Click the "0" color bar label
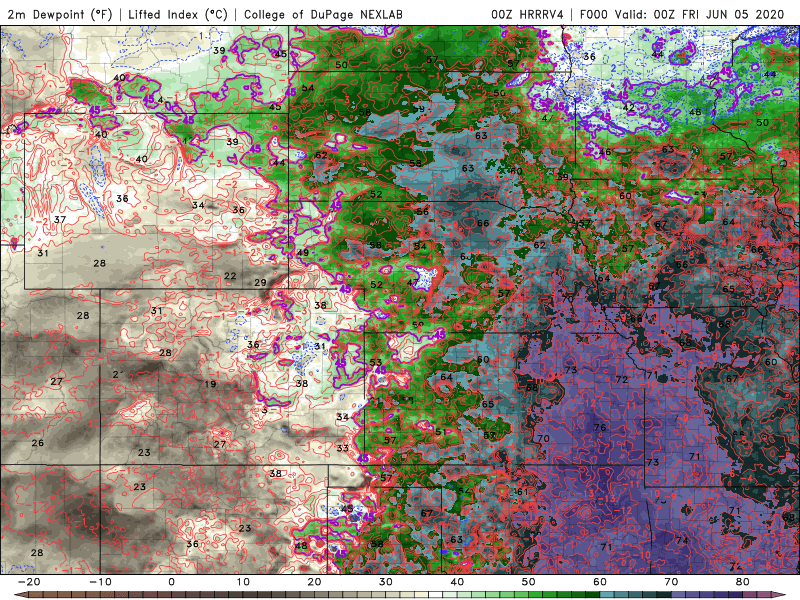The image size is (800, 600). (x=171, y=582)
